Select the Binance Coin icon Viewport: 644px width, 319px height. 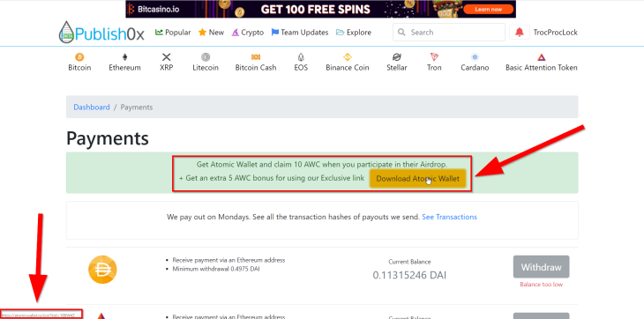tap(348, 57)
